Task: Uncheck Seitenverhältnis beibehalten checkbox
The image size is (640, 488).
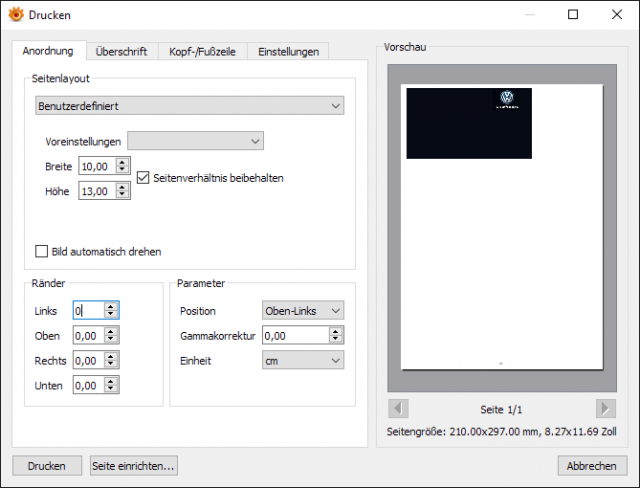Action: click(x=143, y=178)
